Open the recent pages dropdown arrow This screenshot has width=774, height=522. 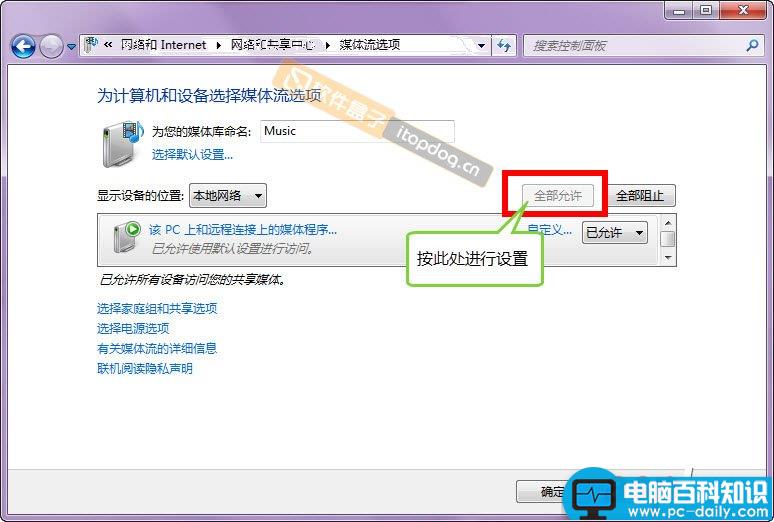pyautogui.click(x=72, y=47)
